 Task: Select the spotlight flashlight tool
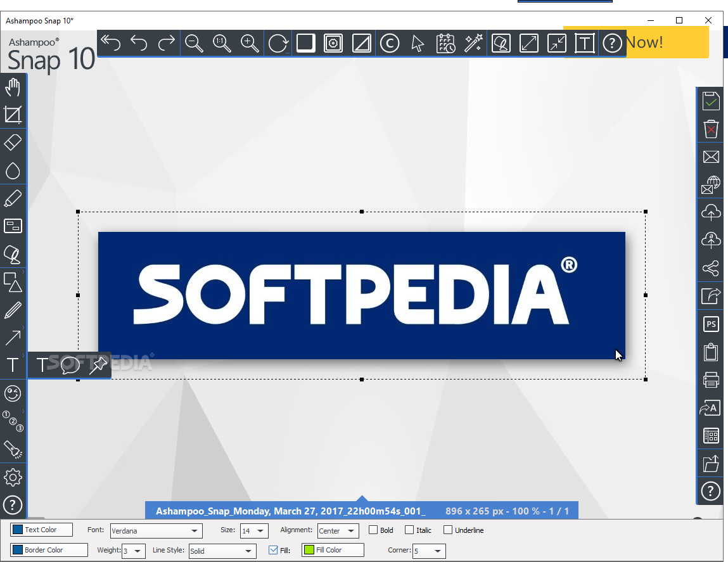click(13, 450)
